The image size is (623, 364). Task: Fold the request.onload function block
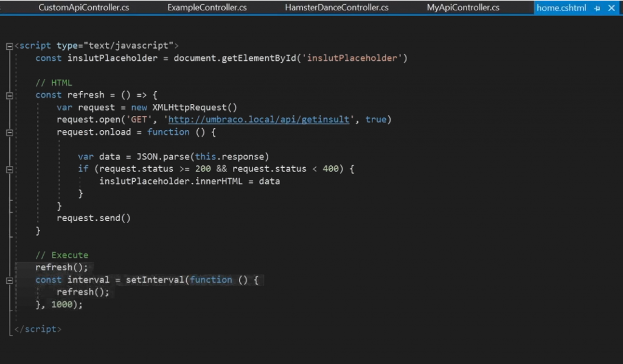click(9, 132)
